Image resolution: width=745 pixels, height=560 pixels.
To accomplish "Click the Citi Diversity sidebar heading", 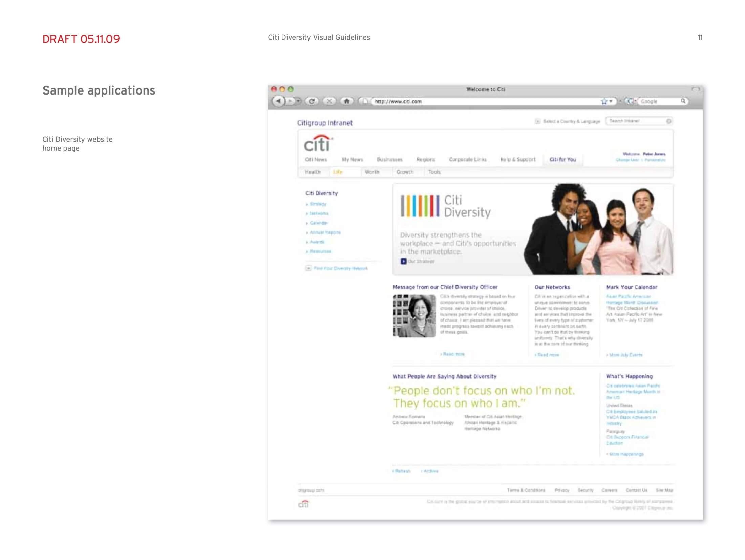I will [x=321, y=193].
